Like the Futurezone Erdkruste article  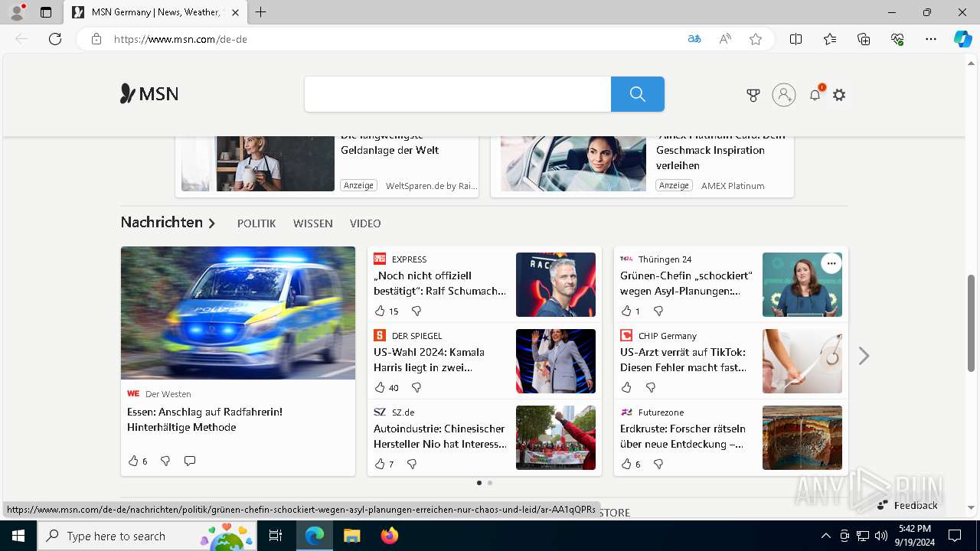pos(626,464)
